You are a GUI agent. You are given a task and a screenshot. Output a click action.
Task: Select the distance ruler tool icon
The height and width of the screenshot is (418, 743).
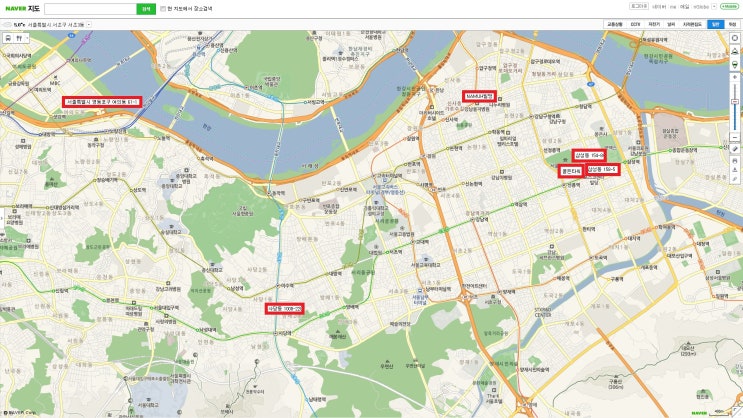pyautogui.click(x=735, y=148)
